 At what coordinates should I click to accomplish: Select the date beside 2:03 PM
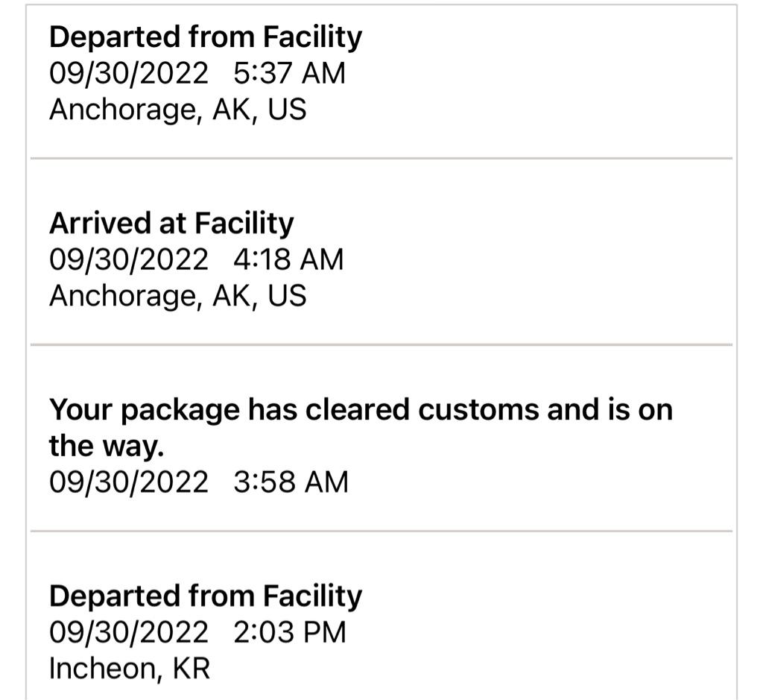pos(129,633)
